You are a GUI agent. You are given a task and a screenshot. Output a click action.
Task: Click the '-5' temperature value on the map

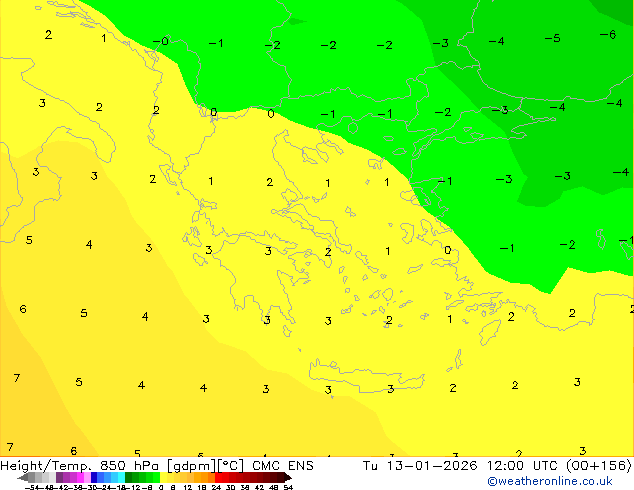pos(552,38)
